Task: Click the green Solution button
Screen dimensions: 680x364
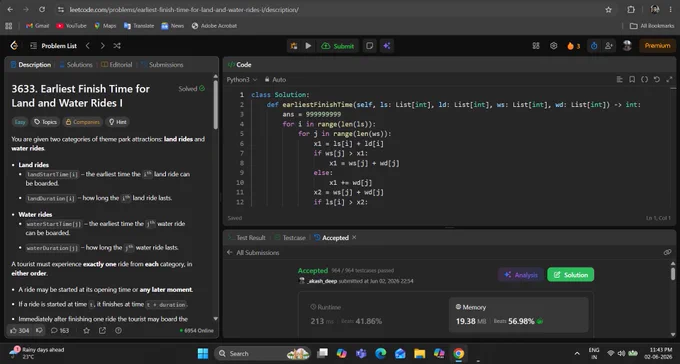Action: [x=571, y=275]
